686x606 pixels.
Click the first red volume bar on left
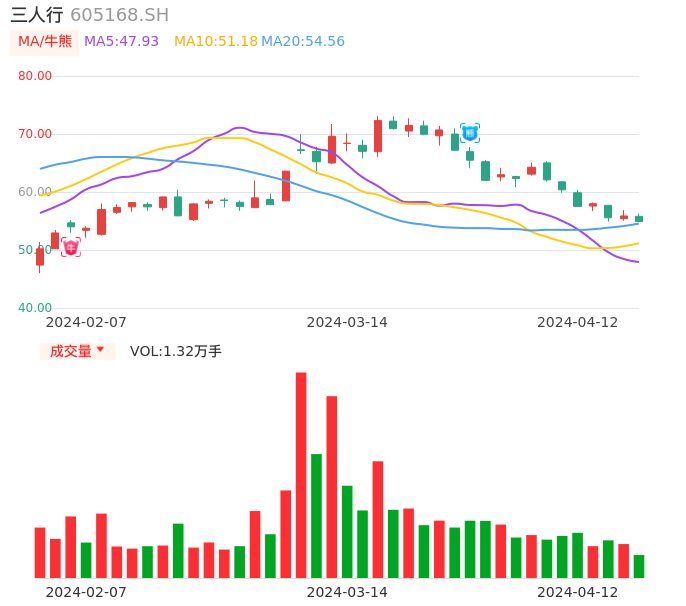(x=40, y=552)
